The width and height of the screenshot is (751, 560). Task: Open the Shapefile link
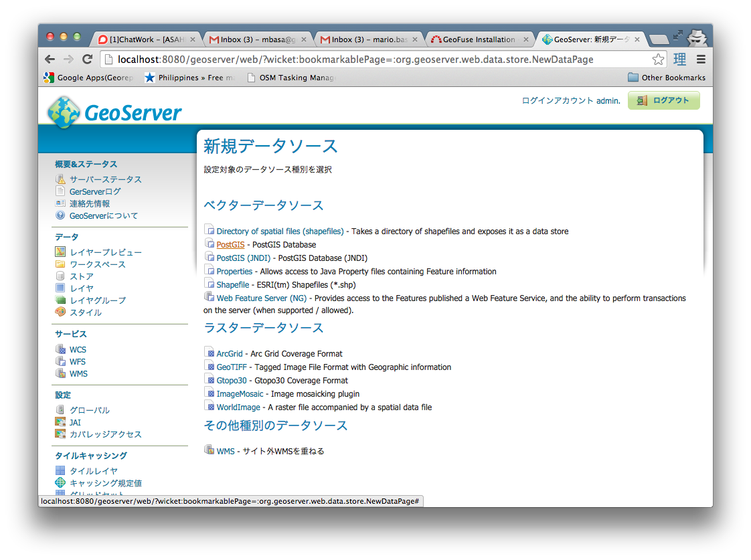[x=233, y=285]
